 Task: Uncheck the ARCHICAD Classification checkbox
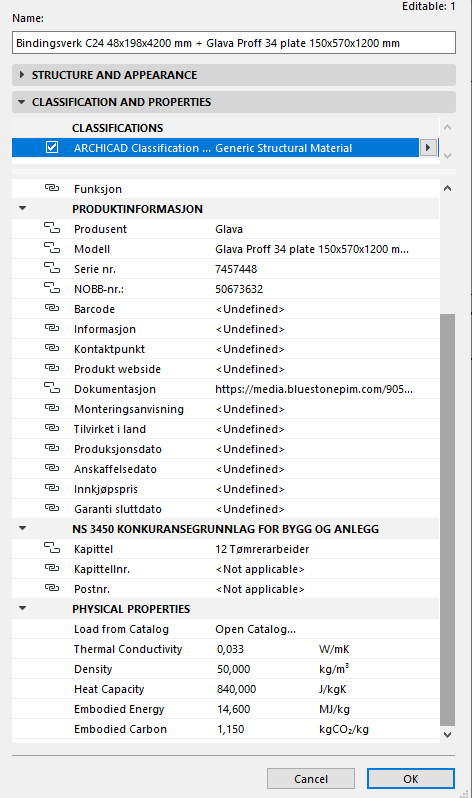point(52,148)
